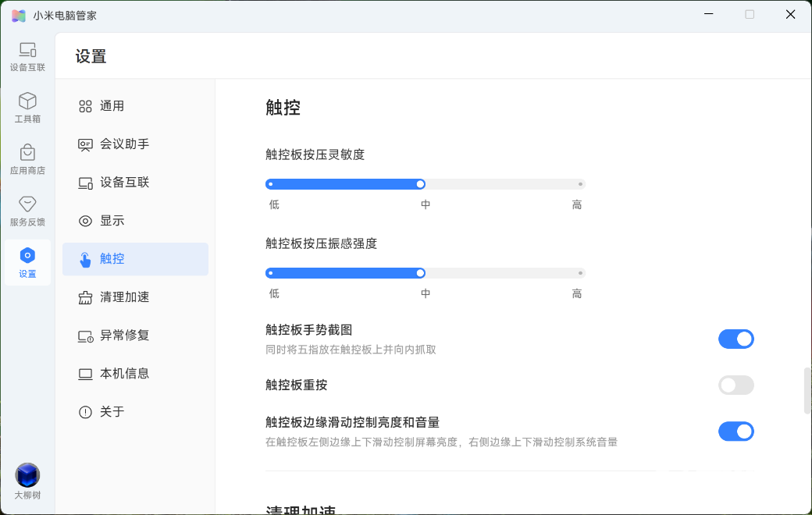Turn off 触控板边缘滑动控制亮度和音量 toggle

(x=735, y=432)
